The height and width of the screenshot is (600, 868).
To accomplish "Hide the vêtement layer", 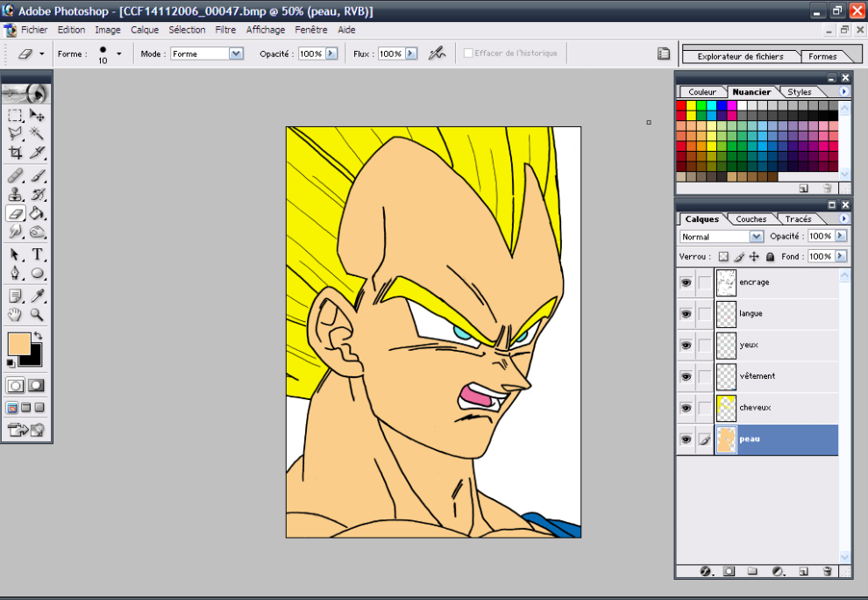I will coord(686,376).
